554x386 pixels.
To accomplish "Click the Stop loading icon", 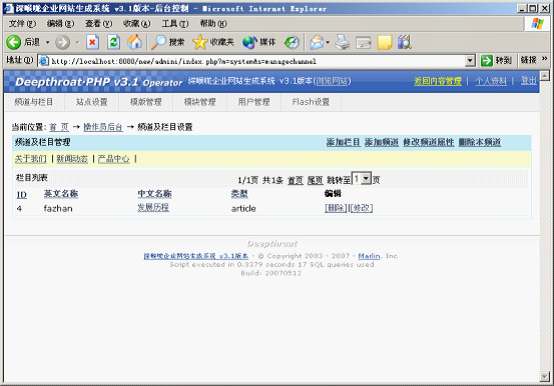I will click(x=93, y=42).
